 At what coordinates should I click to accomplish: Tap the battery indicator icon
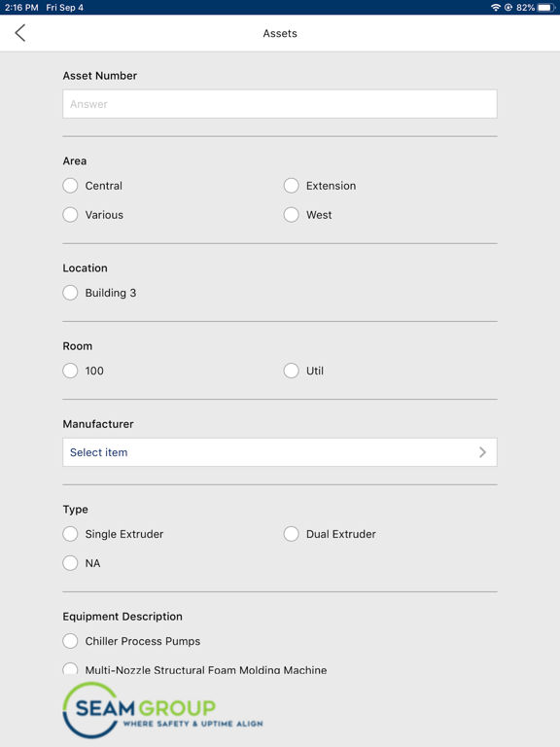tap(546, 7)
